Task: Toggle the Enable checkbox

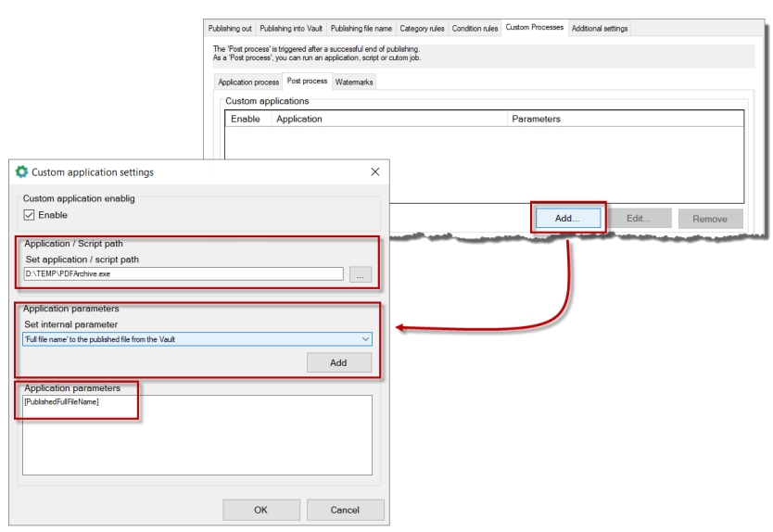Action: tap(30, 215)
